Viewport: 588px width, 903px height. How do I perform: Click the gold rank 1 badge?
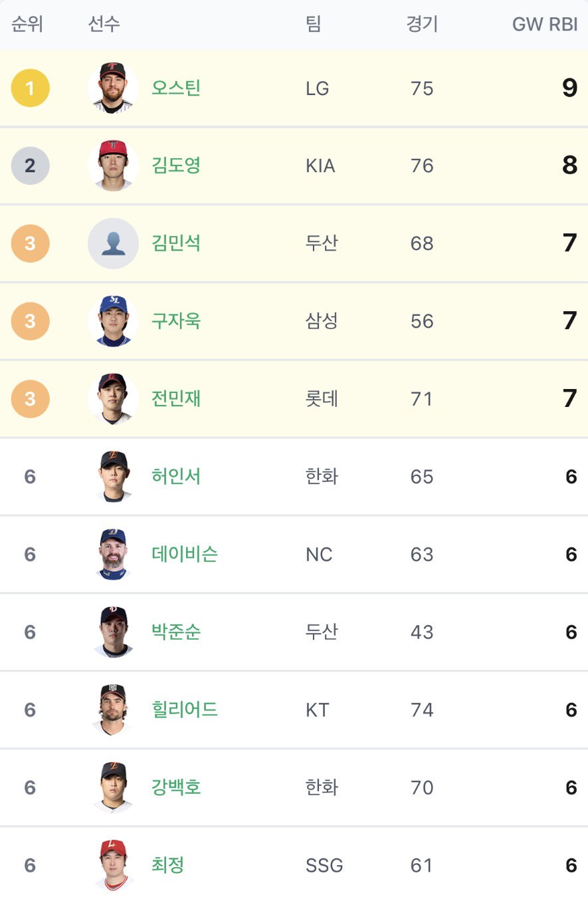[x=31, y=88]
